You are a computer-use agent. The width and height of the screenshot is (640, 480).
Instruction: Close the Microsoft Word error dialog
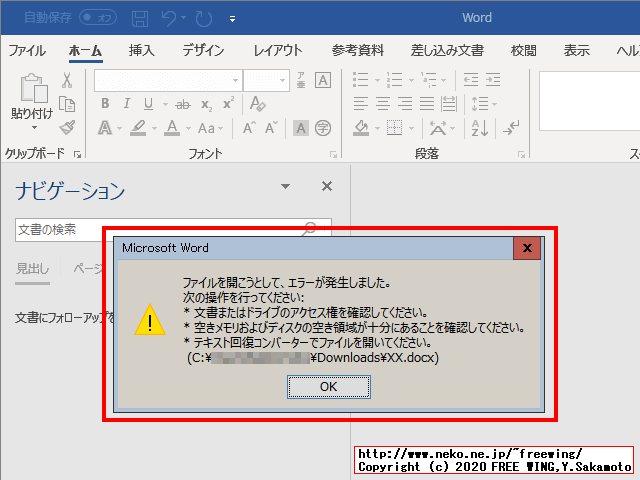[x=527, y=248]
